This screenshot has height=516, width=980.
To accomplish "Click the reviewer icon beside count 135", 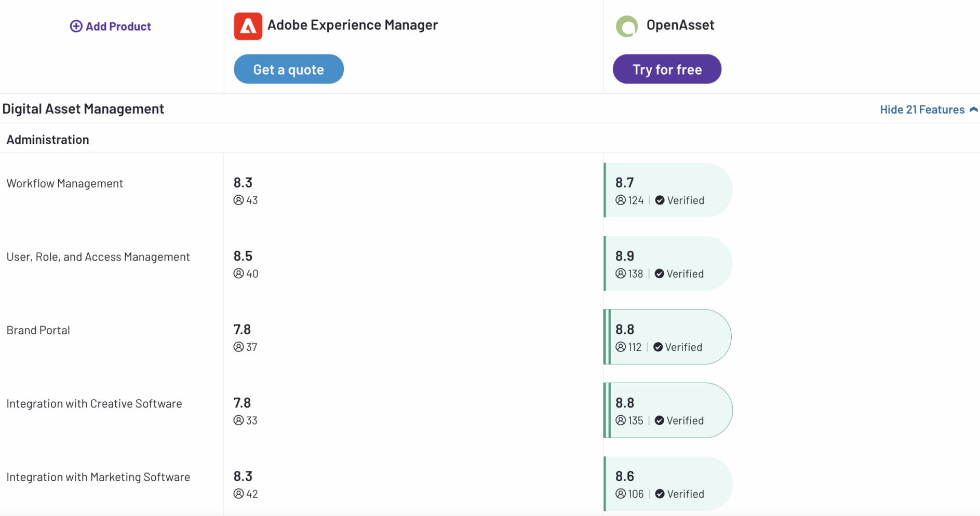I will coord(621,420).
